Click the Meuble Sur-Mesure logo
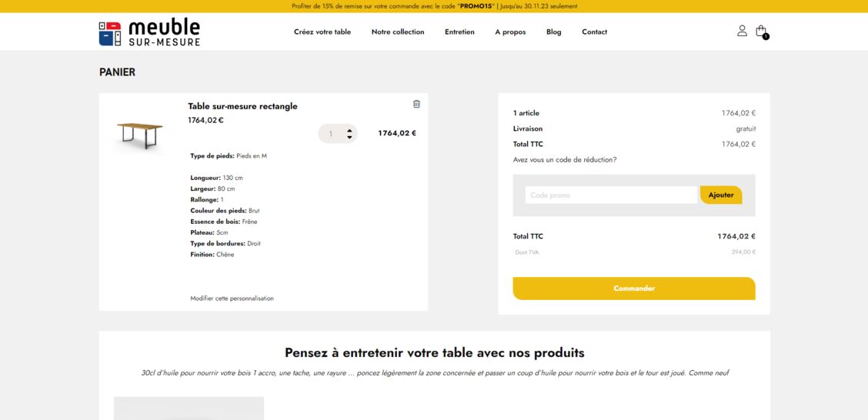This screenshot has height=420, width=868. click(x=149, y=32)
